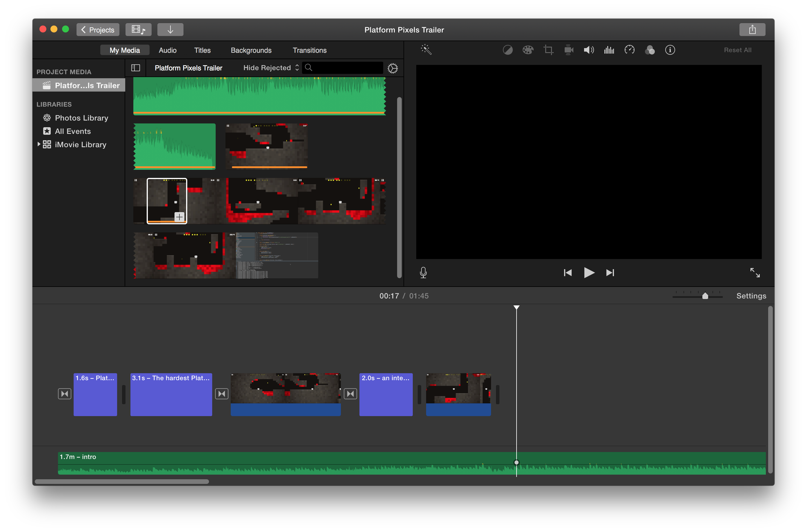
Task: Add selected clip with plus button
Action: pyautogui.click(x=179, y=217)
